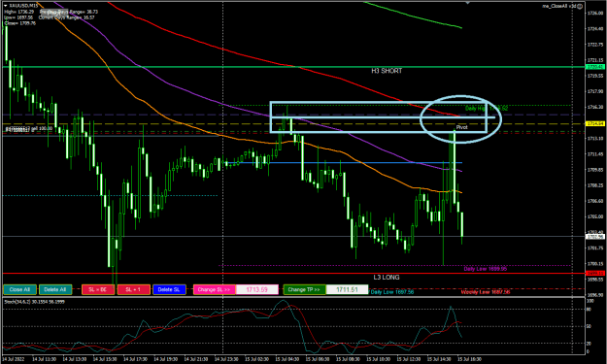Click the pink Change SL >> button
This screenshot has height=364, width=607.
pos(215,289)
